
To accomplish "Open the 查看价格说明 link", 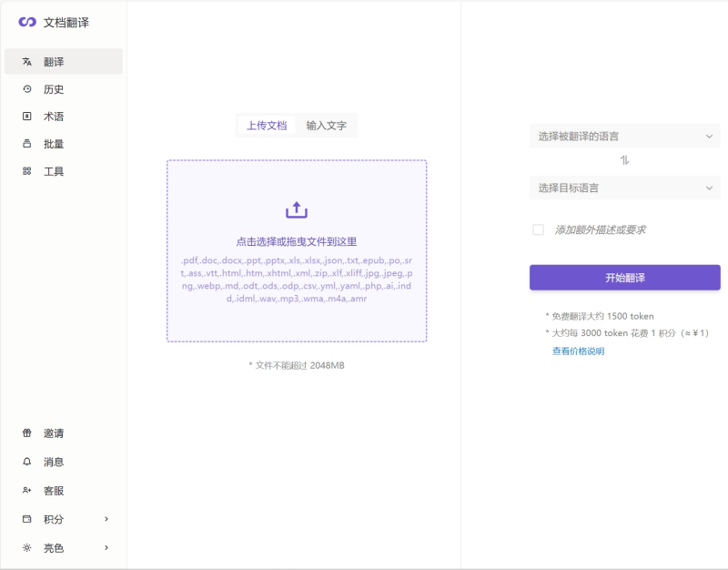I will pos(578,351).
